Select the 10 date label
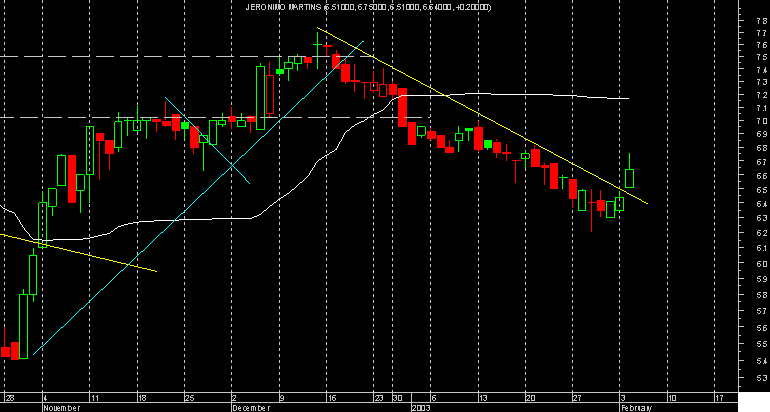 672,397
